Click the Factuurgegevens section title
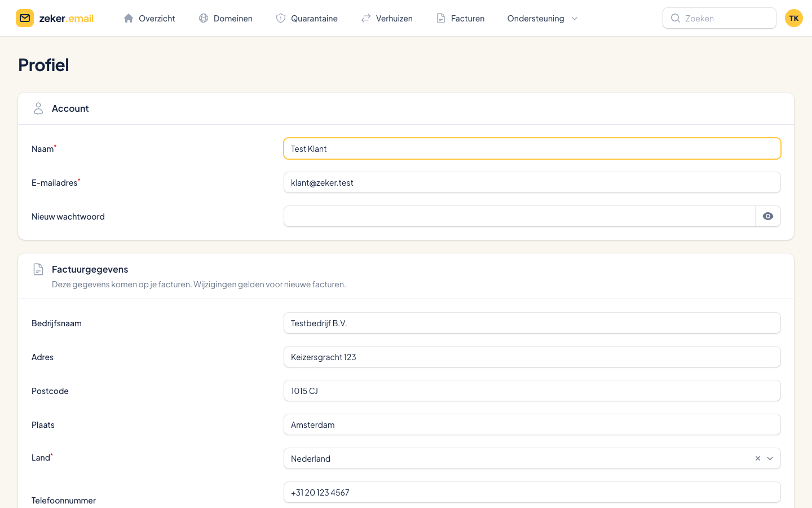The image size is (812, 508). tap(90, 269)
